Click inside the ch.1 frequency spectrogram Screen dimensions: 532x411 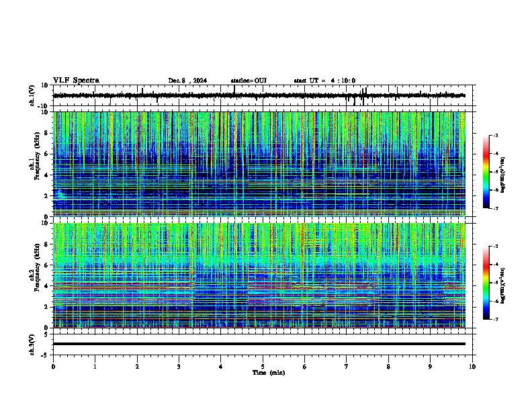click(259, 164)
